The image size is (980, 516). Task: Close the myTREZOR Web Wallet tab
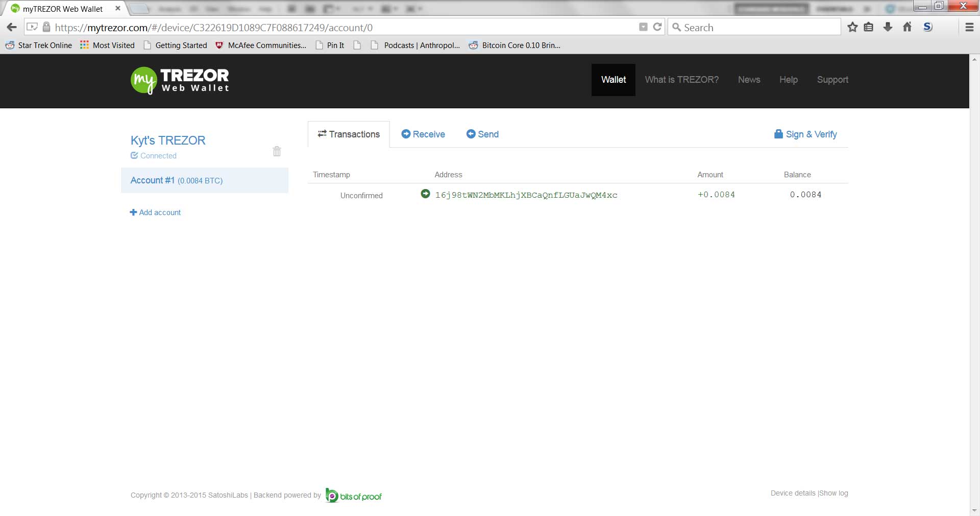tap(118, 8)
